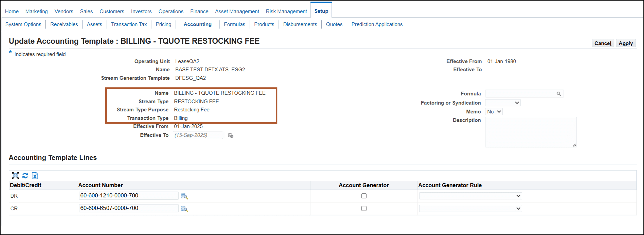The image size is (644, 235).
Task: Open the Accounting sub-tab
Action: click(197, 24)
